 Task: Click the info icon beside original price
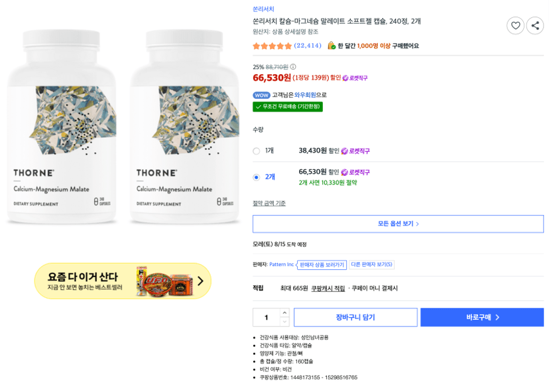pyautogui.click(x=293, y=66)
